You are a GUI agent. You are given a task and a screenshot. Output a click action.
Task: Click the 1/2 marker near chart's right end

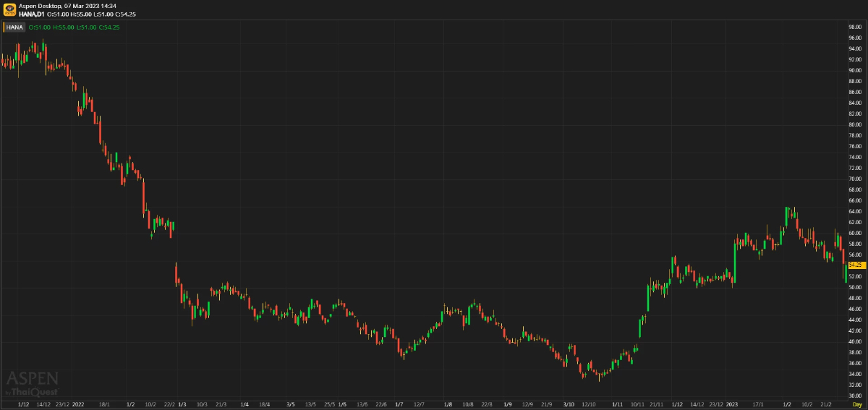coord(787,404)
